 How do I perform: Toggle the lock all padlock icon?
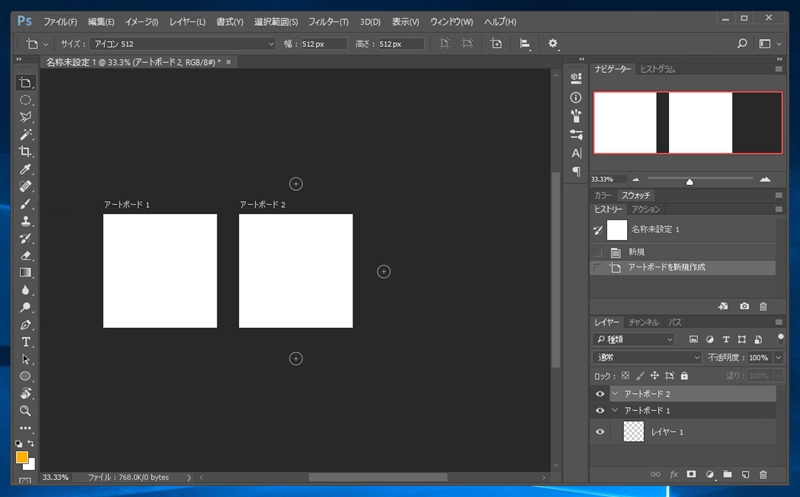(x=684, y=376)
